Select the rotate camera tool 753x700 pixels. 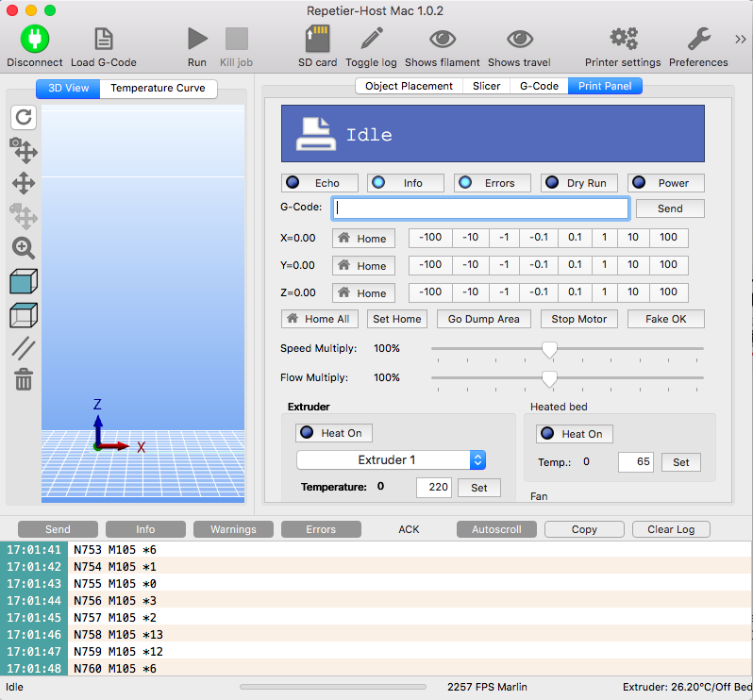pos(24,150)
